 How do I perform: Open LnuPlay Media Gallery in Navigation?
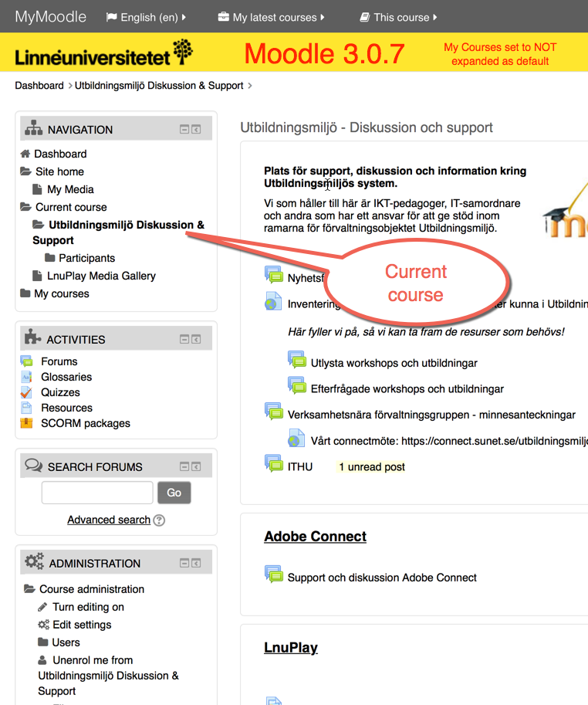tap(101, 276)
